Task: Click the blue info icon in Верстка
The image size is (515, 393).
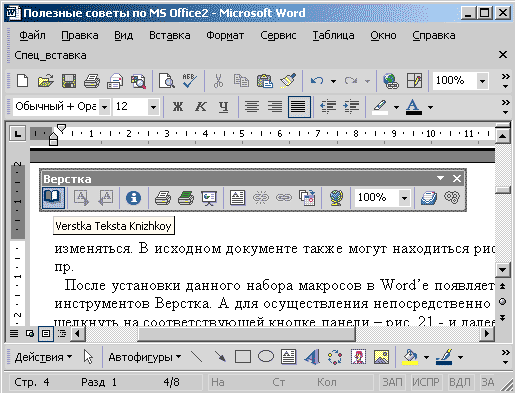Action: (133, 198)
